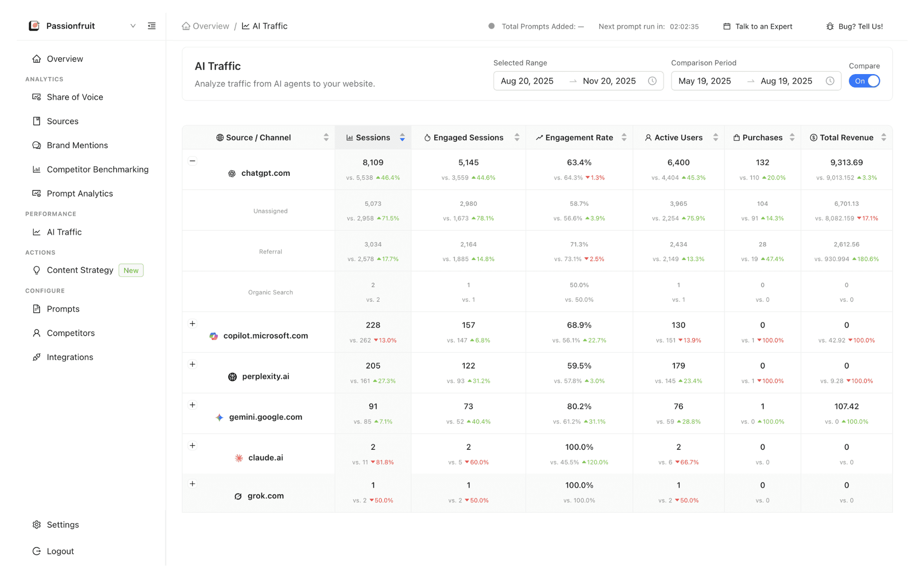Screen dimensions: 924x578
Task: Open the Content Strategy lightbulb icon
Action: (x=37, y=270)
